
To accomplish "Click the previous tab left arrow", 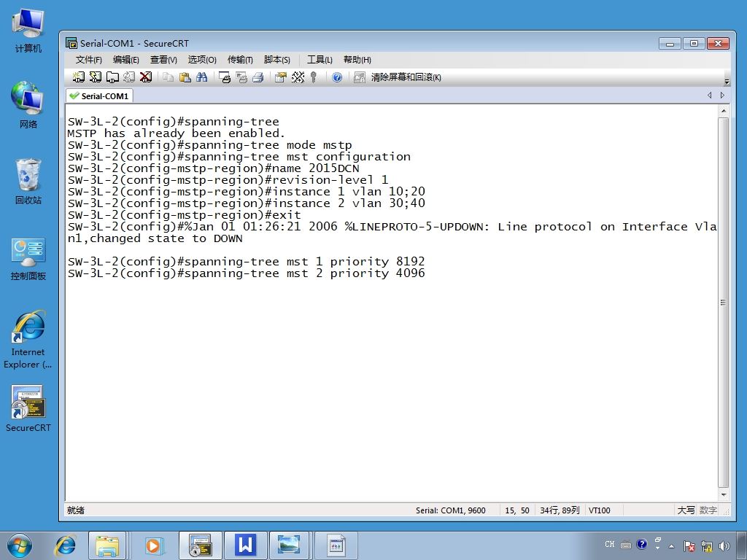I will click(710, 96).
